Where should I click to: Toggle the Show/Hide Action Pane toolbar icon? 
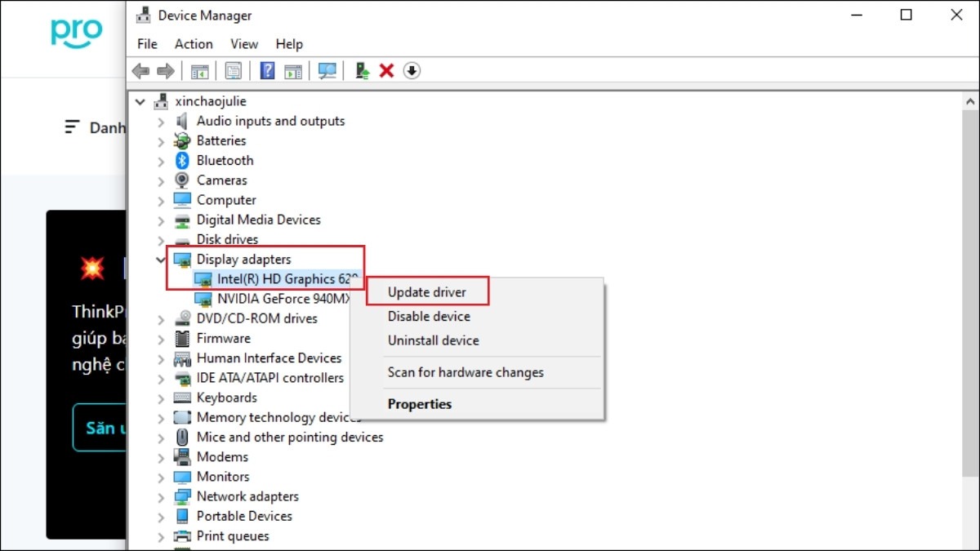pyautogui.click(x=292, y=71)
